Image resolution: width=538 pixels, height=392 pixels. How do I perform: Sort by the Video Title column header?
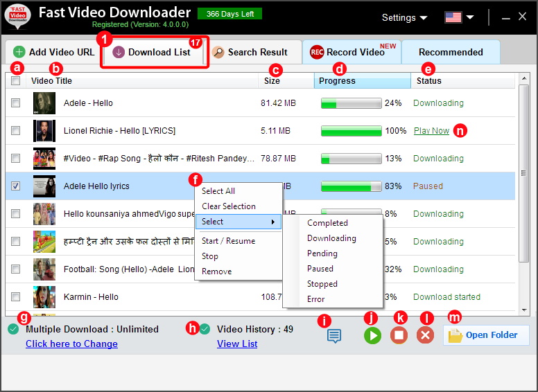[142, 81]
